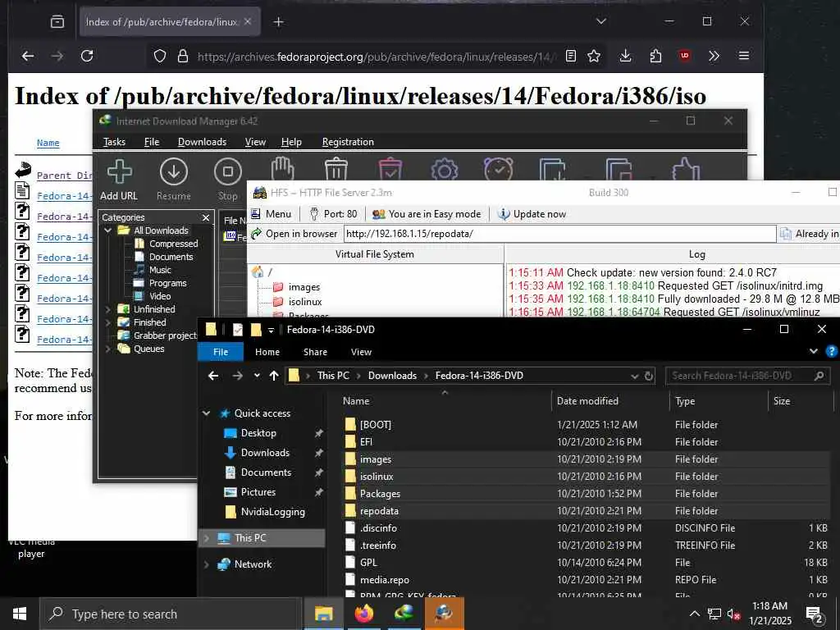Click the Up arrow in File Explorer
The height and width of the screenshot is (630, 840).
274,376
